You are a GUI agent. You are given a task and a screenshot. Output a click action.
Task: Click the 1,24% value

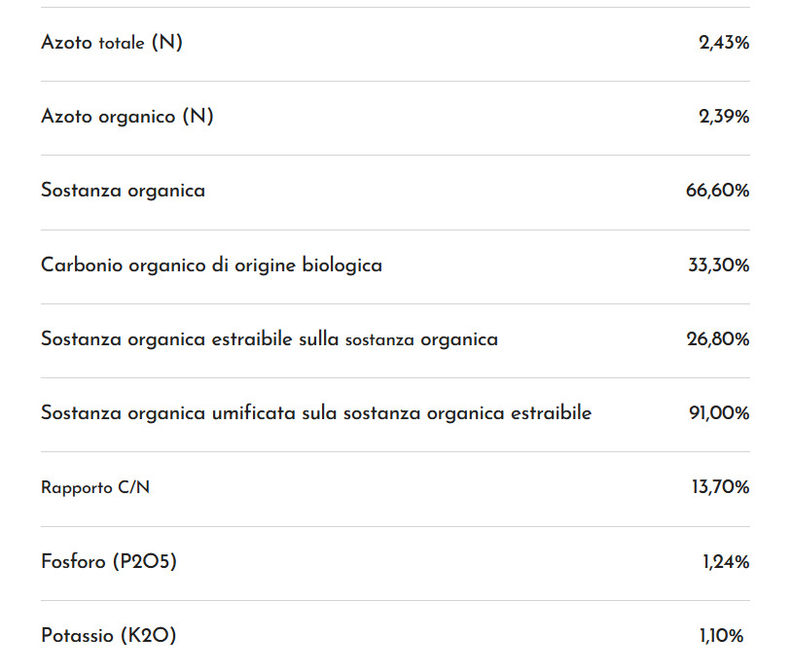[x=726, y=562]
